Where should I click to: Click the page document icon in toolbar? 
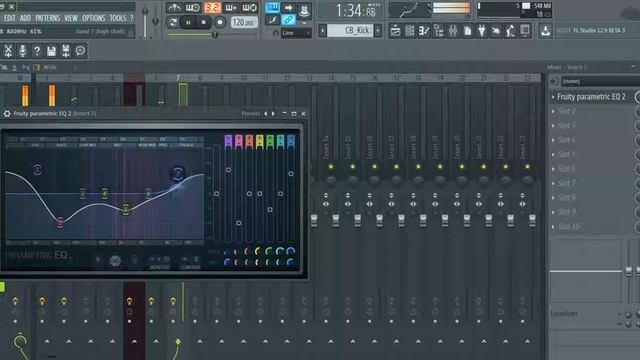coord(467,31)
